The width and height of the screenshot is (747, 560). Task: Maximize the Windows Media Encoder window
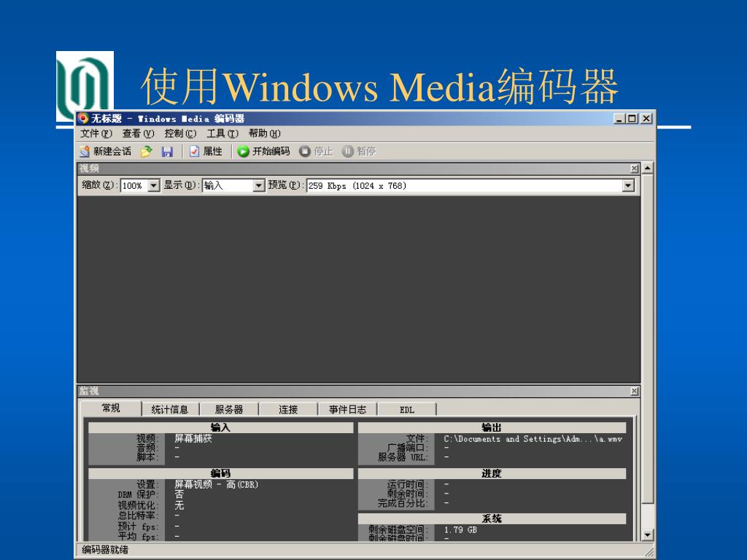632,118
